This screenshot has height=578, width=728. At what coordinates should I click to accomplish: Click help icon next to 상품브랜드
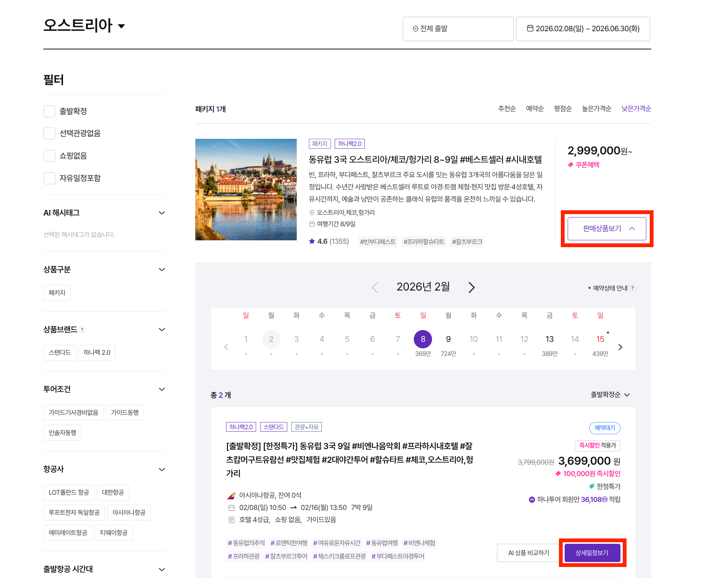coord(82,330)
